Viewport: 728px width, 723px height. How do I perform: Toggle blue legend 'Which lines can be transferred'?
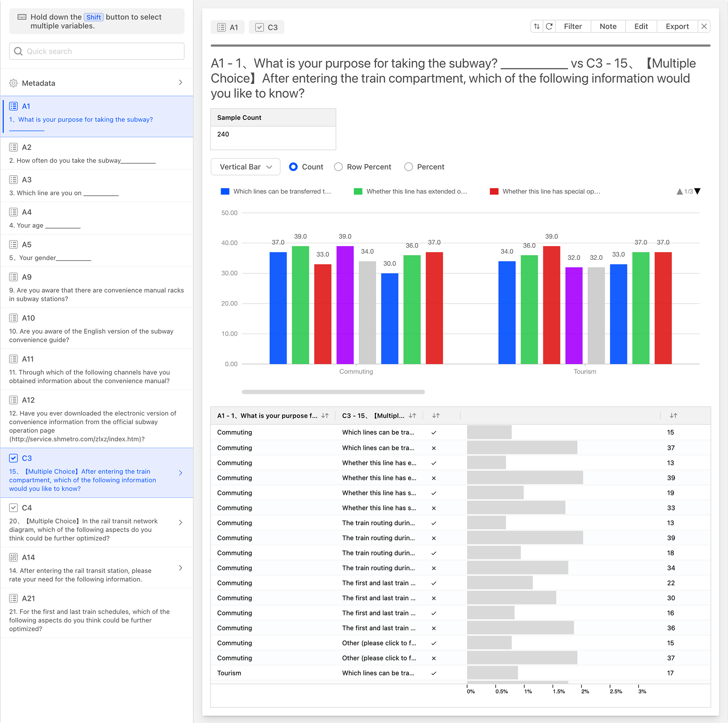click(276, 191)
